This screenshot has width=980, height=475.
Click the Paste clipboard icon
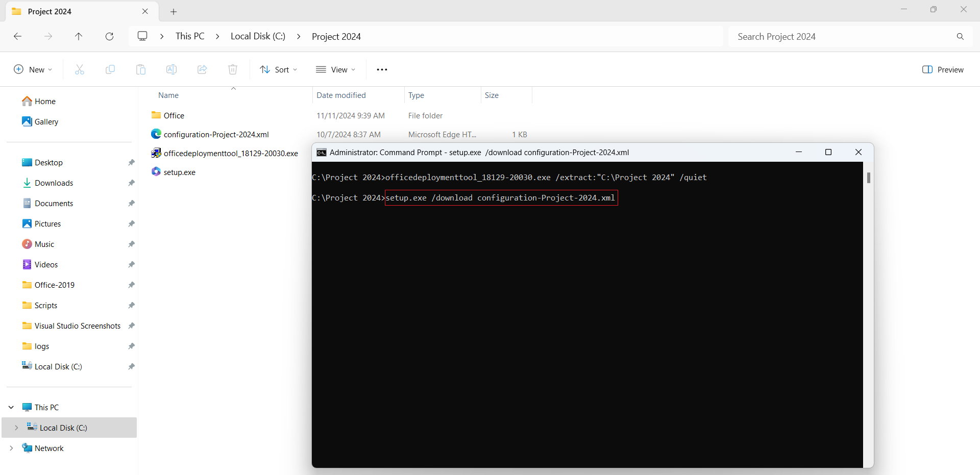141,69
